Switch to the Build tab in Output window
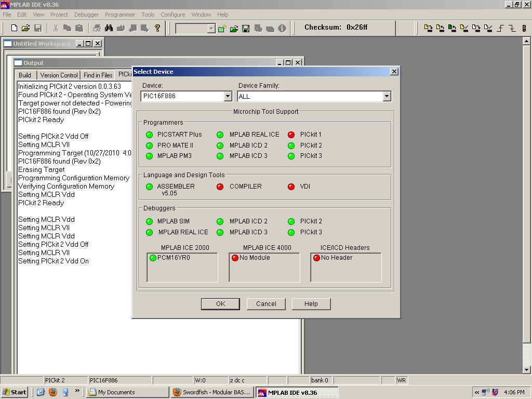This screenshot has height=399, width=532. (25, 75)
